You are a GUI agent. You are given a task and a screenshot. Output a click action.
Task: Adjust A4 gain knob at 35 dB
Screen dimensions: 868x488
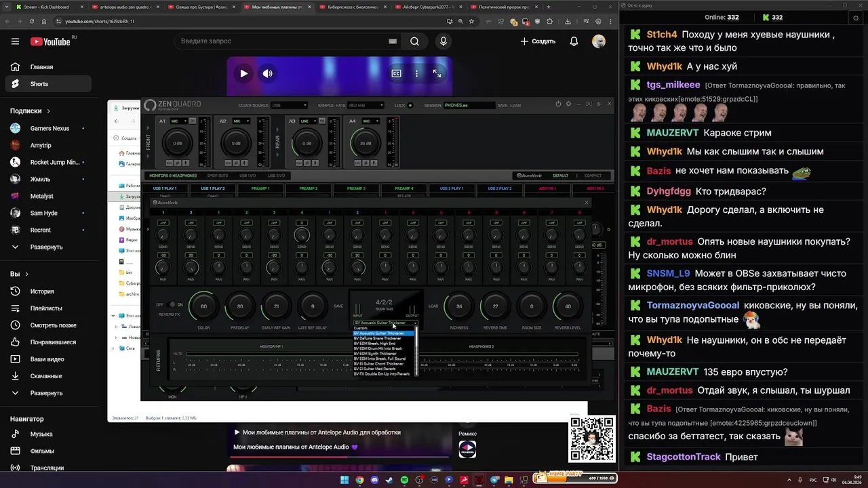366,143
